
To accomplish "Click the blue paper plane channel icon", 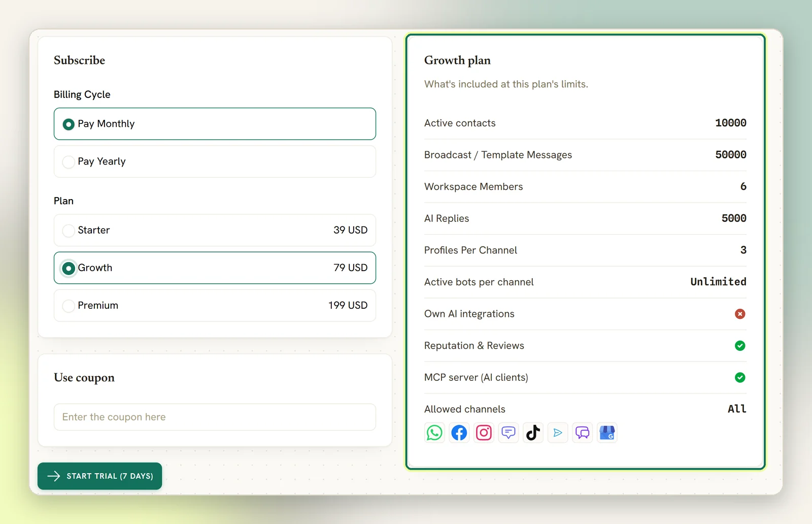I will [x=558, y=433].
